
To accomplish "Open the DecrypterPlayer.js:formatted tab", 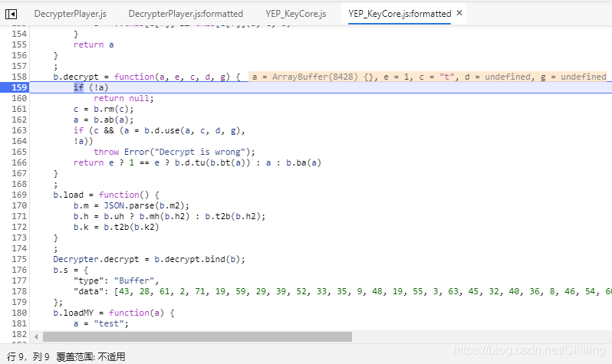I will [186, 14].
